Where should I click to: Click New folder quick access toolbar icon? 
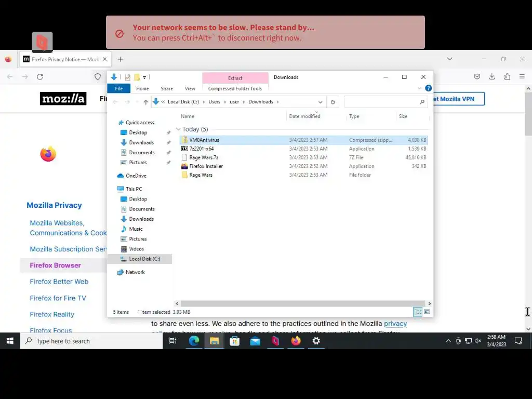pyautogui.click(x=137, y=77)
